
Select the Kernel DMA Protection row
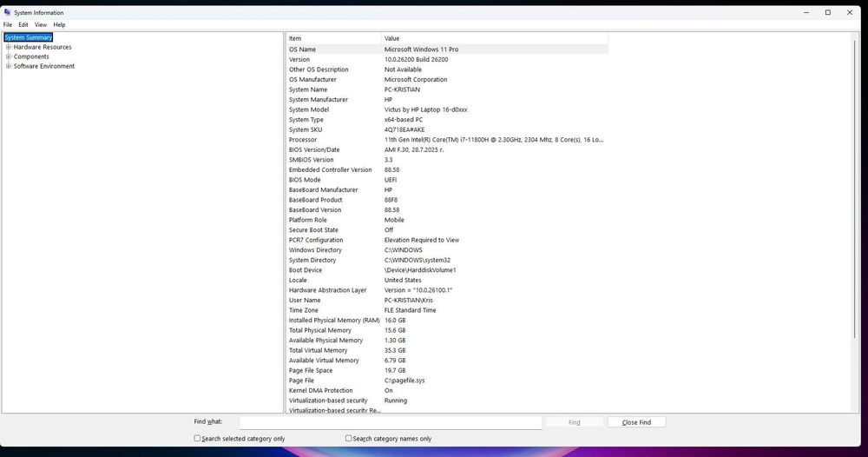click(x=447, y=390)
